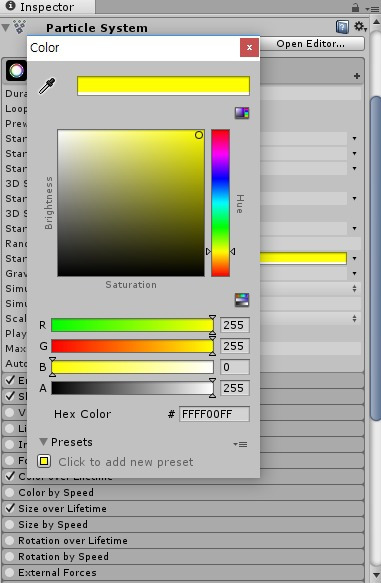Open Particle System help reference icon

[342, 27]
